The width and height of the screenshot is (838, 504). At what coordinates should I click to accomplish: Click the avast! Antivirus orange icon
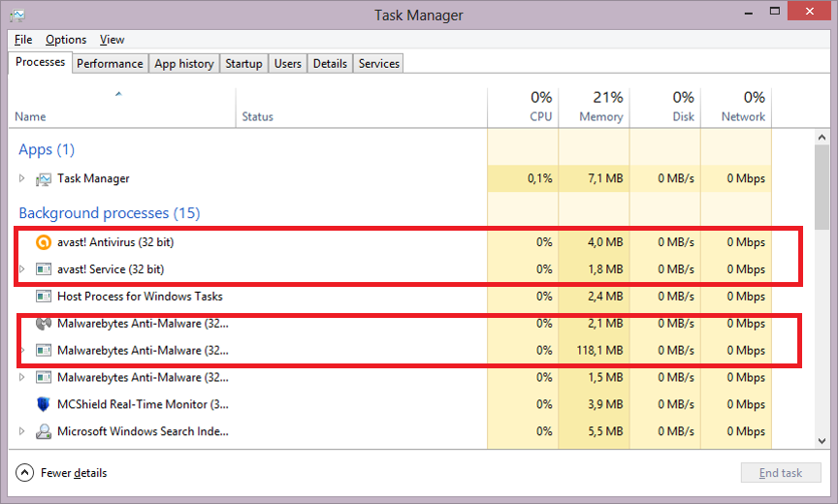click(44, 242)
